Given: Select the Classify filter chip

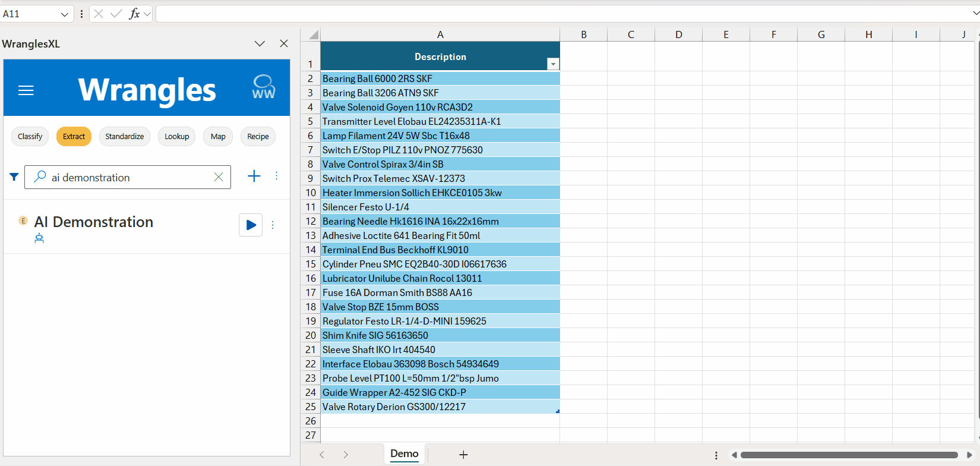Looking at the screenshot, I should coord(30,136).
